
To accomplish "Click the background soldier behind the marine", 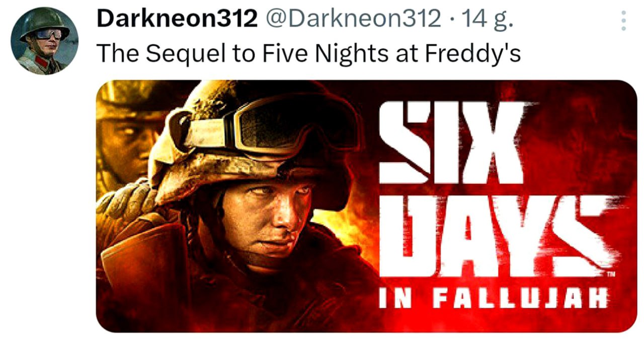I will click(x=126, y=136).
